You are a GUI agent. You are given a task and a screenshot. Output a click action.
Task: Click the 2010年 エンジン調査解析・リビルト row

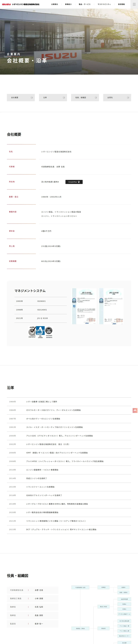pyautogui.click(x=69, y=470)
